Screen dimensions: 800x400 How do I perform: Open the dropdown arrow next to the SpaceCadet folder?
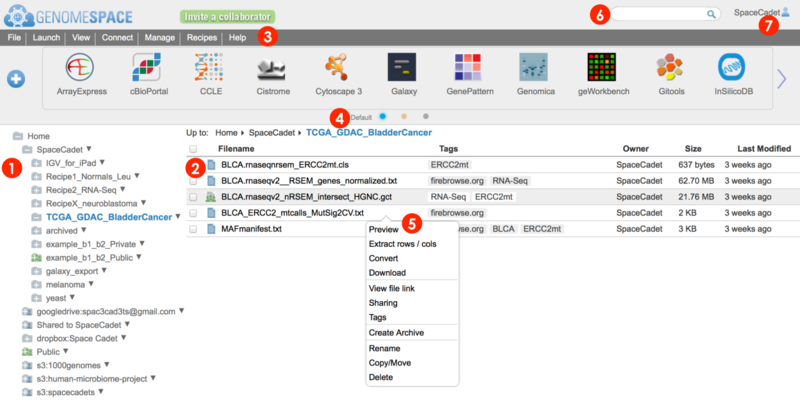click(x=89, y=148)
